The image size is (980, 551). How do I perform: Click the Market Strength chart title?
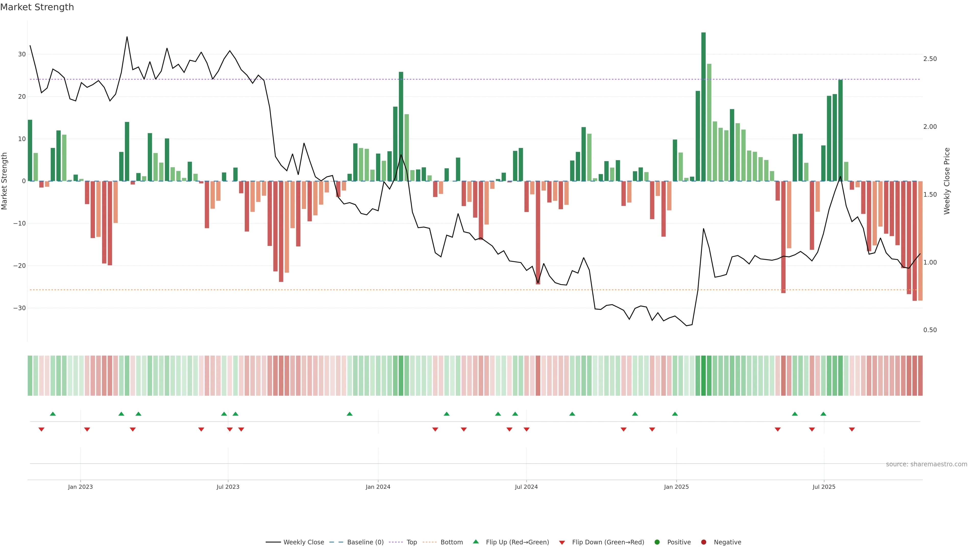coord(37,7)
